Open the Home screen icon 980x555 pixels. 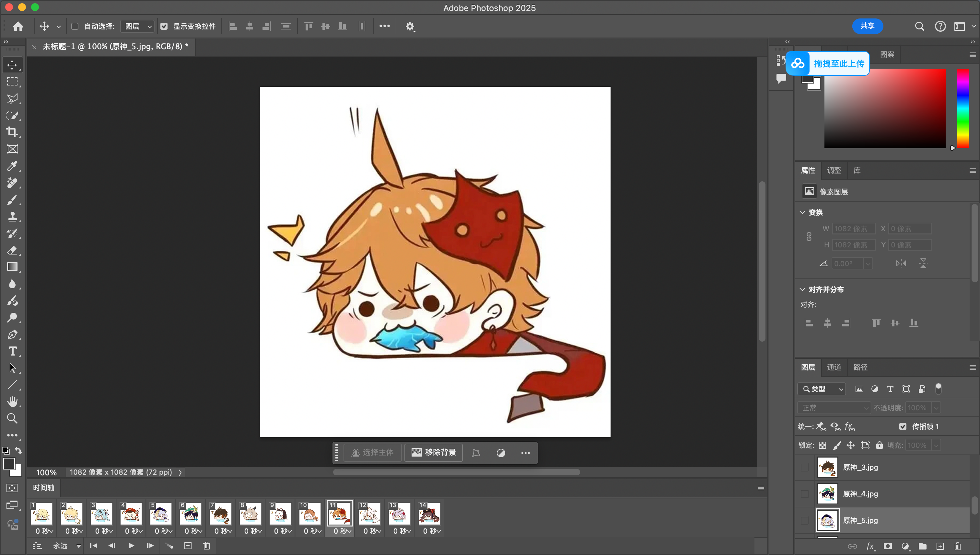(18, 26)
